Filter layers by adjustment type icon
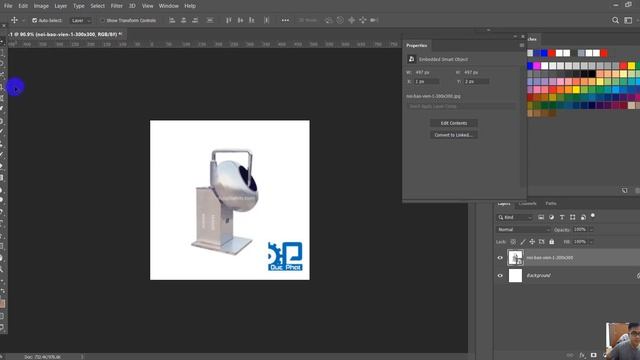This screenshot has width=640, height=360. [x=551, y=217]
